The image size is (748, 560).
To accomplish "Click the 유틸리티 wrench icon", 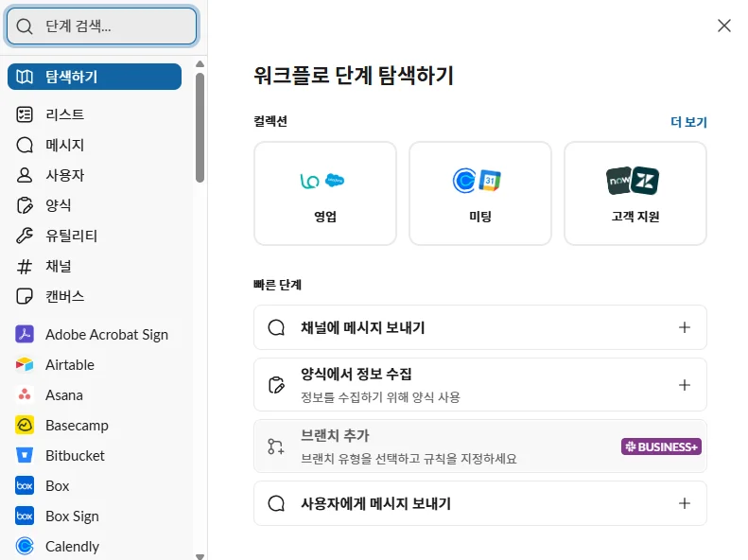I will click(x=26, y=236).
